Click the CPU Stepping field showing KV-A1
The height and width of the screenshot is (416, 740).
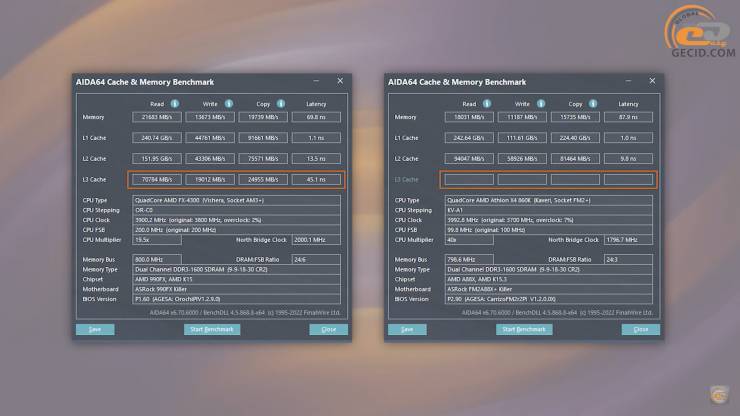[x=548, y=210]
